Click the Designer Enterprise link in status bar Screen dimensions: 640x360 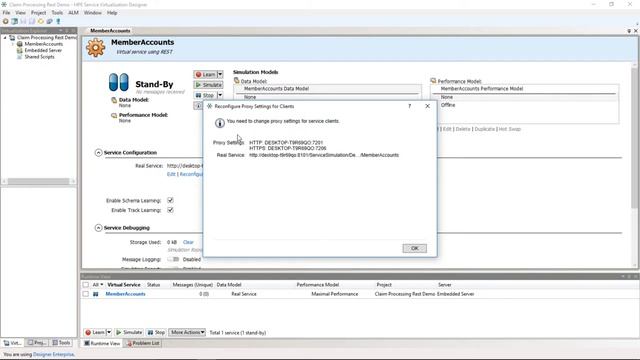pos(53,354)
